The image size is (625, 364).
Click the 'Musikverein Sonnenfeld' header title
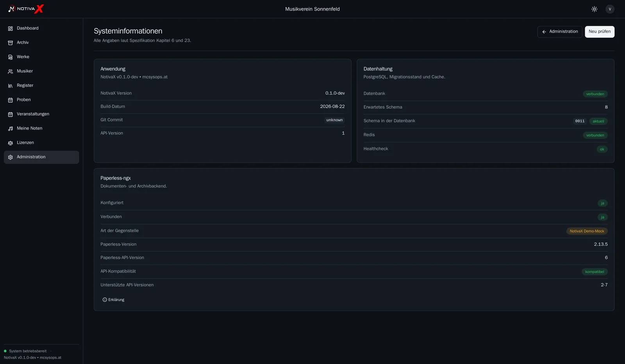(312, 9)
